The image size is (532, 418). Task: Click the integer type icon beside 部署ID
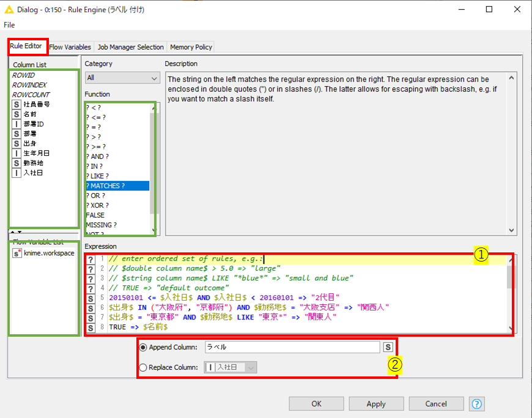(x=17, y=124)
